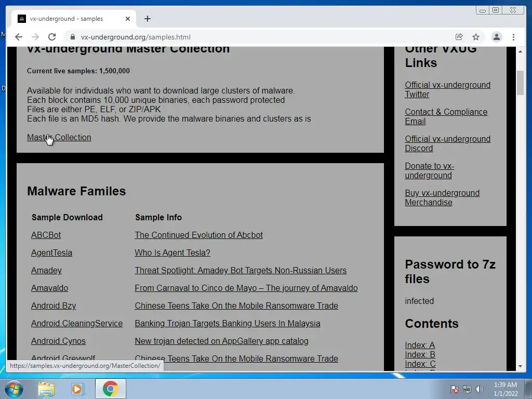
Task: Go back to the previous page
Action: [x=19, y=37]
